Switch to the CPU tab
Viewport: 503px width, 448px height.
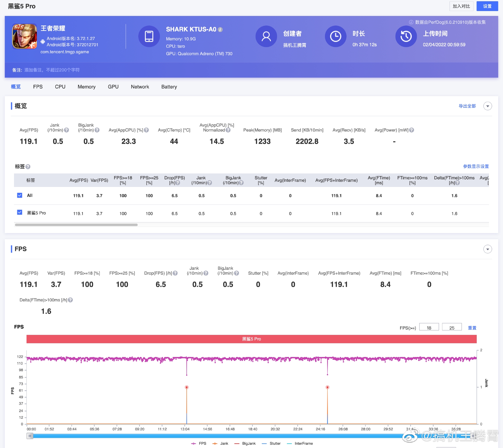point(60,87)
